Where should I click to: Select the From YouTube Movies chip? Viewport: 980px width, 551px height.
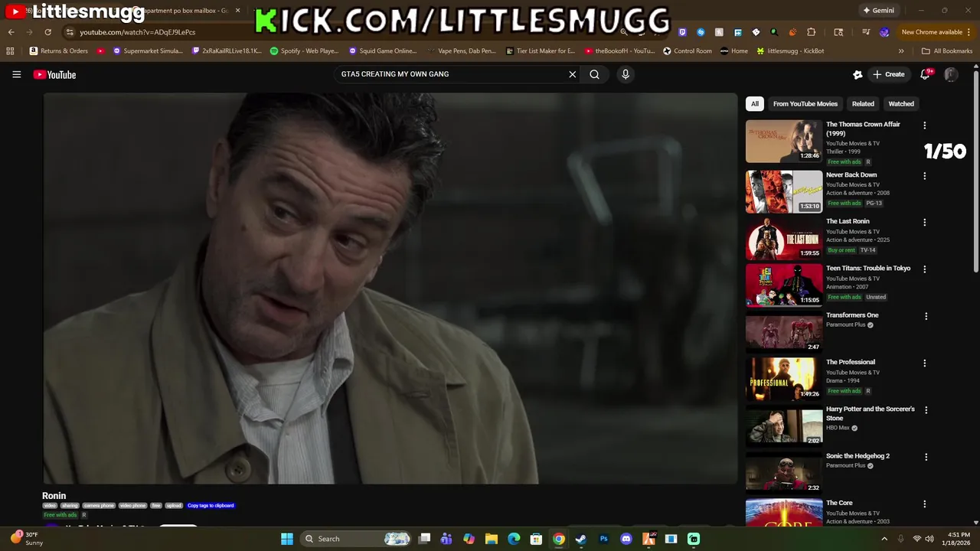(x=805, y=104)
